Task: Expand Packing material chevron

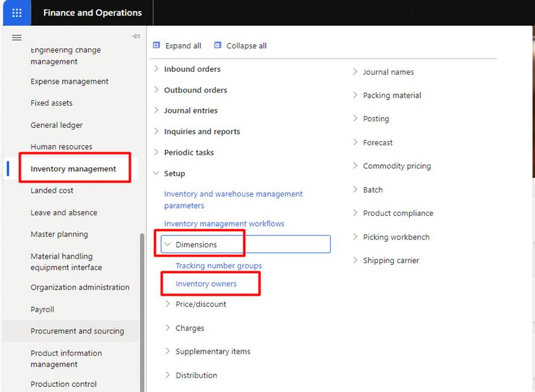Action: coord(355,95)
